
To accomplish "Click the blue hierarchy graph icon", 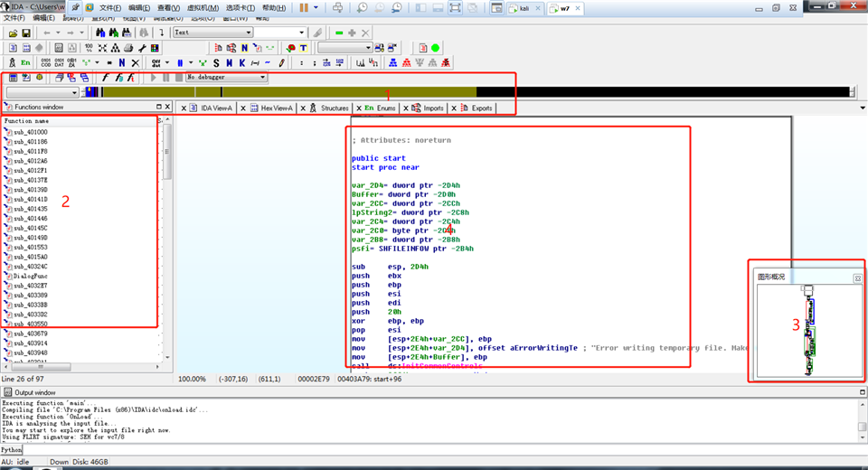I will click(392, 63).
